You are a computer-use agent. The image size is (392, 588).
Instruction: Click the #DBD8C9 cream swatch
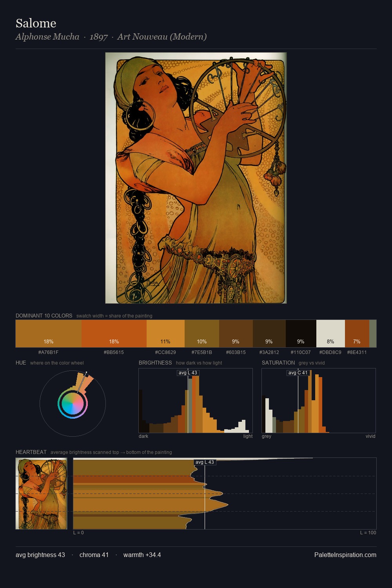[330, 334]
